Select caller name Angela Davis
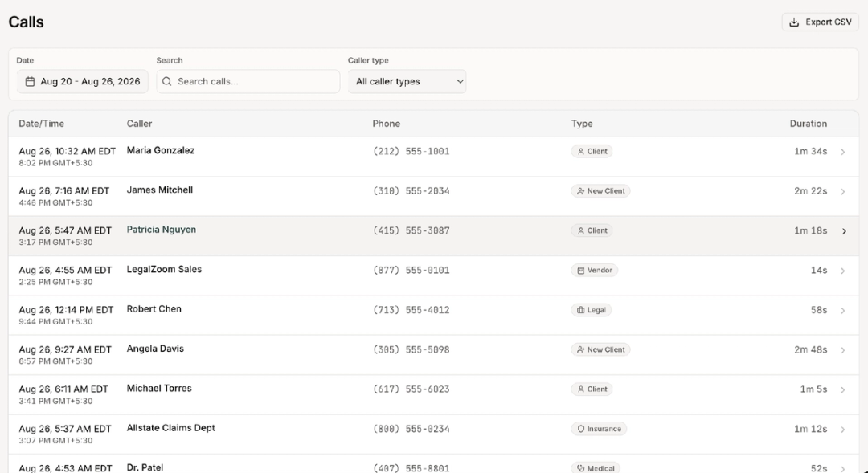The height and width of the screenshot is (473, 868). point(156,349)
